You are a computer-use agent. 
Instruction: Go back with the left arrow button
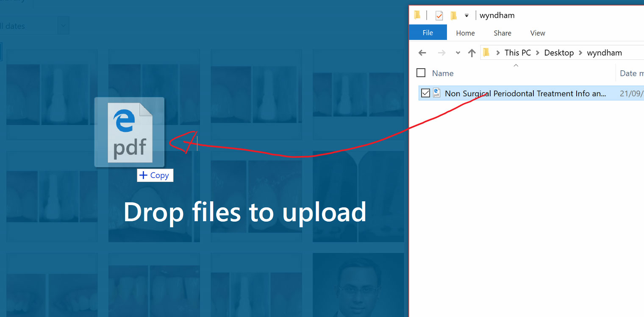click(422, 53)
